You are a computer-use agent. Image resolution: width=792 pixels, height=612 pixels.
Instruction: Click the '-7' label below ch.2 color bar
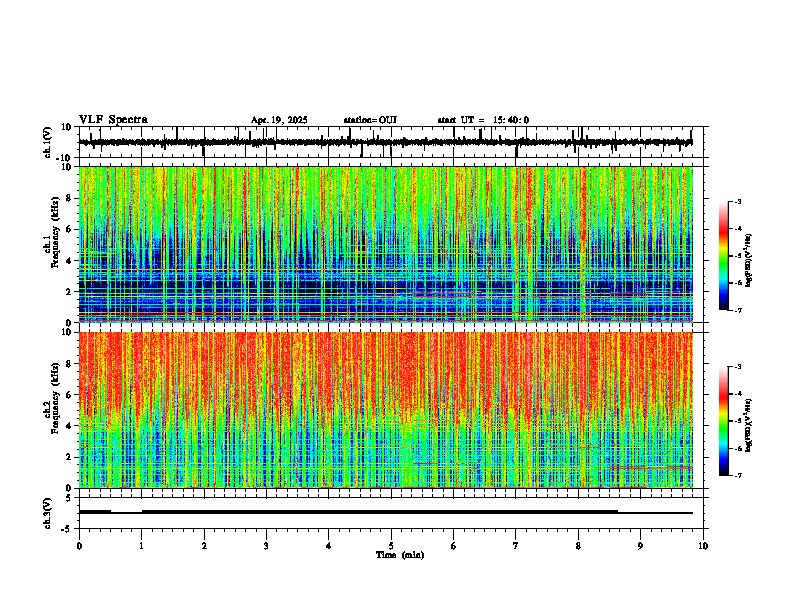737,476
